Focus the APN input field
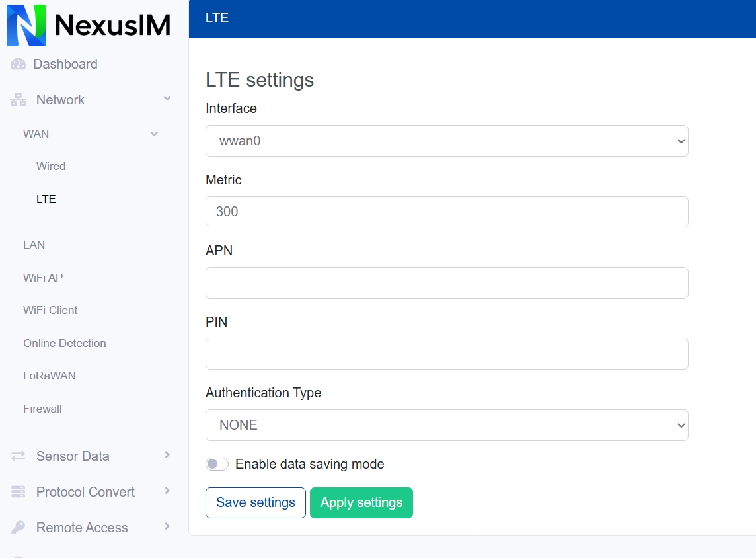 447,282
